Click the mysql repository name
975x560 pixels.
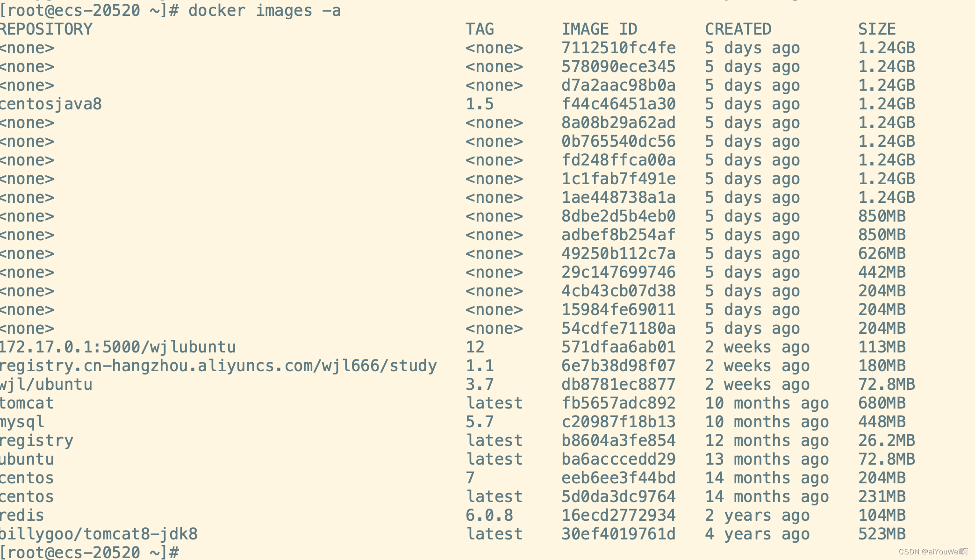click(x=22, y=422)
